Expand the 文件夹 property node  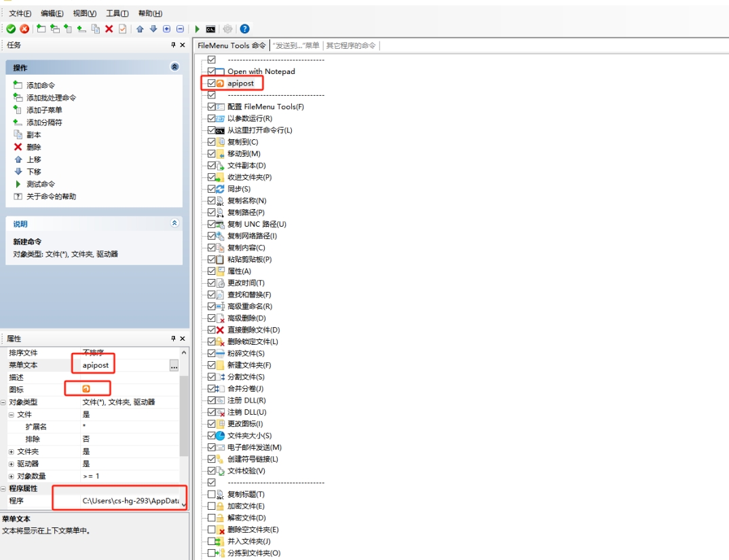11,451
